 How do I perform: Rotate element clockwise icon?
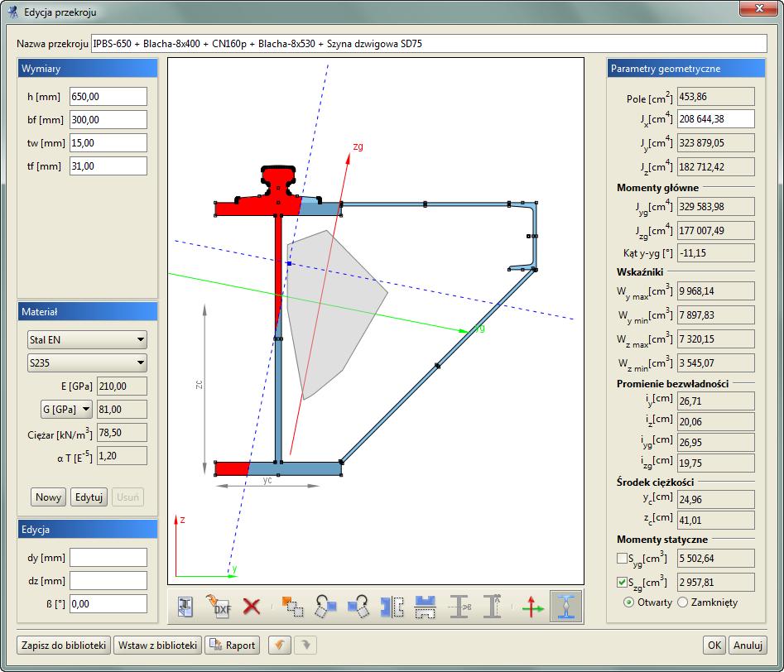click(358, 607)
